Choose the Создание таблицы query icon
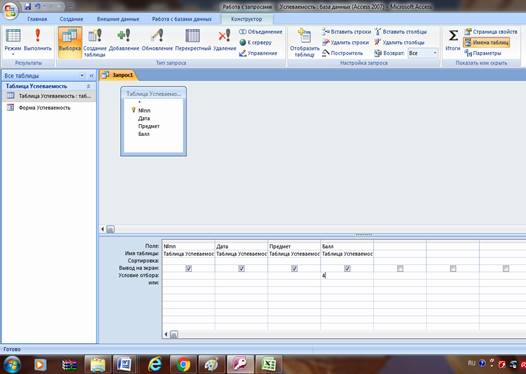 click(x=95, y=36)
